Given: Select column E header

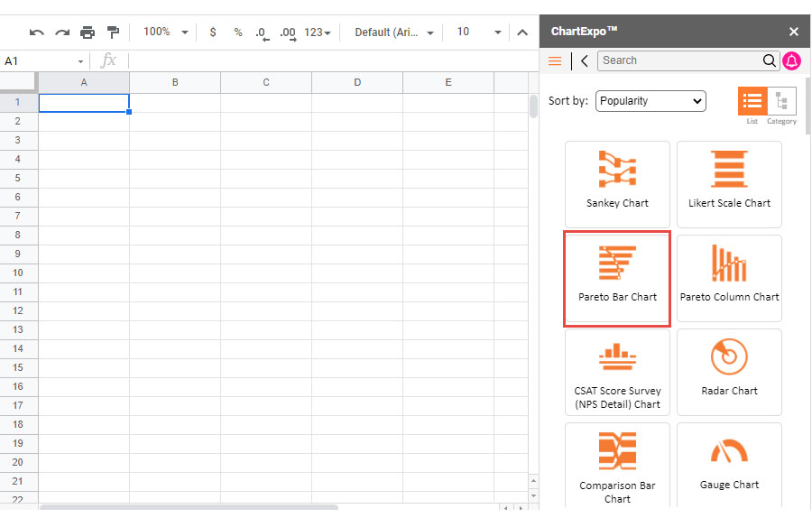Looking at the screenshot, I should pos(448,82).
